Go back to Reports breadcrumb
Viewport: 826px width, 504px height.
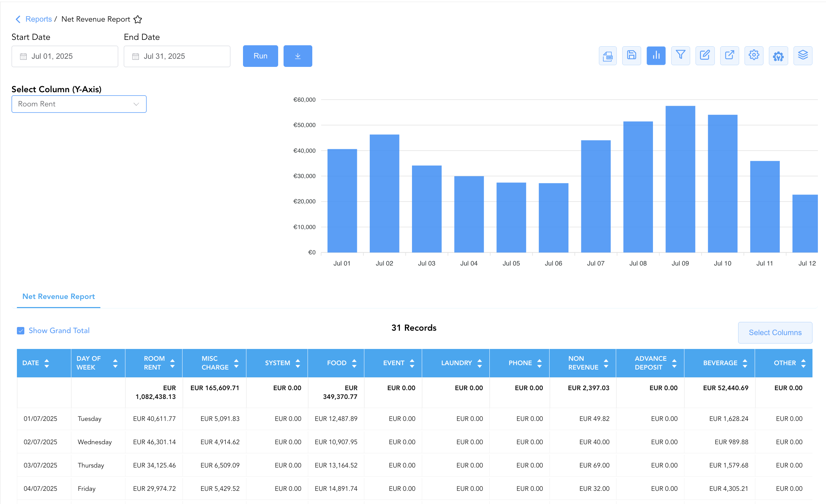point(39,19)
